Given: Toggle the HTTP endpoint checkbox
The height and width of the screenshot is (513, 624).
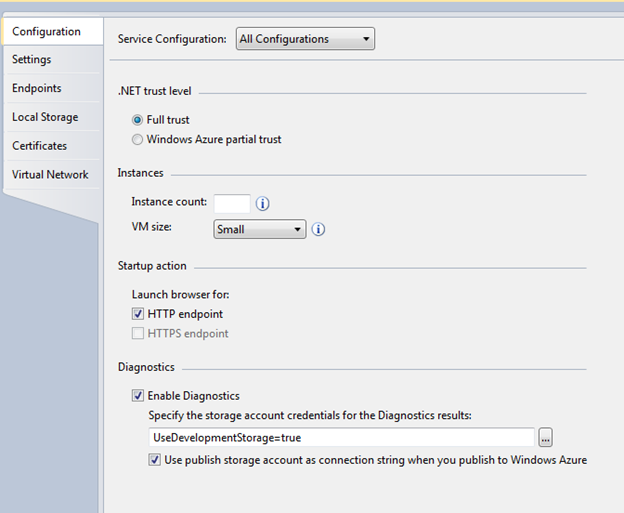Looking at the screenshot, I should click(138, 314).
